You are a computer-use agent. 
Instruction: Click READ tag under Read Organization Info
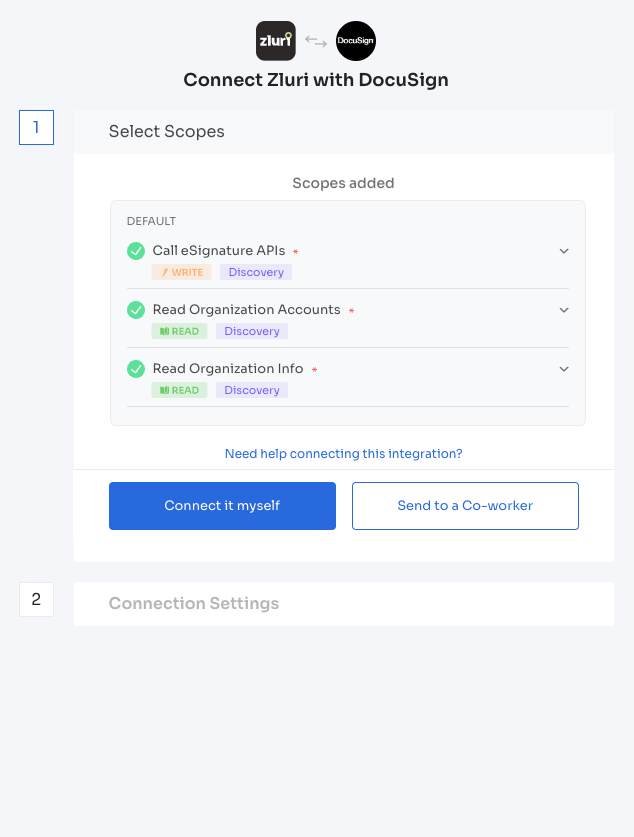pos(179,390)
